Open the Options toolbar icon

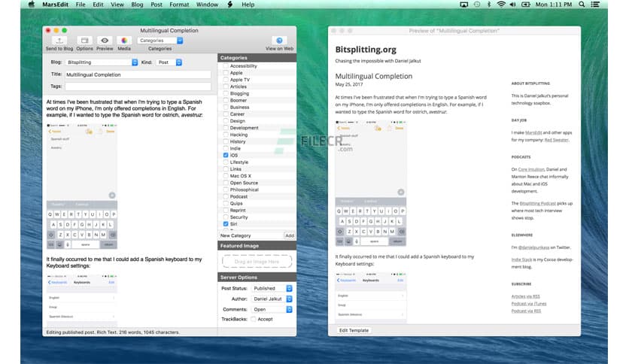[x=84, y=41]
